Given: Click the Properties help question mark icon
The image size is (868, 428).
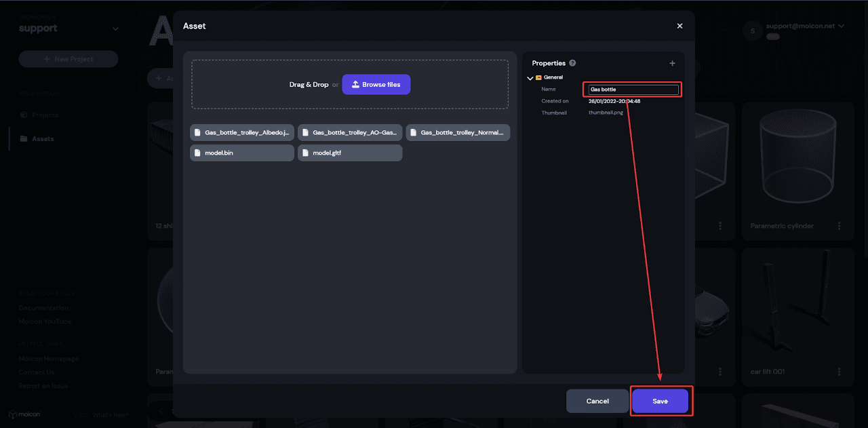Looking at the screenshot, I should point(572,63).
